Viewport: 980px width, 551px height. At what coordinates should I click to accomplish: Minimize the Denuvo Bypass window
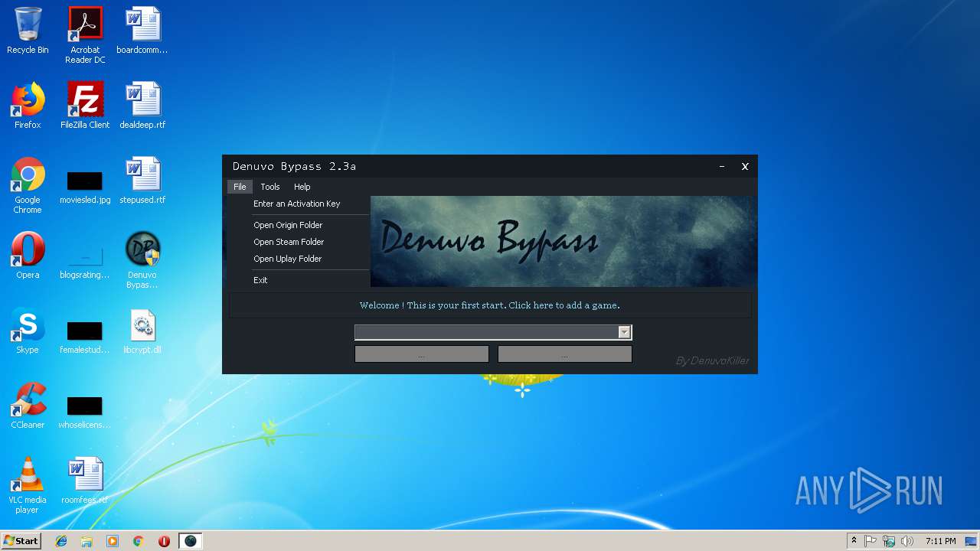(x=722, y=166)
